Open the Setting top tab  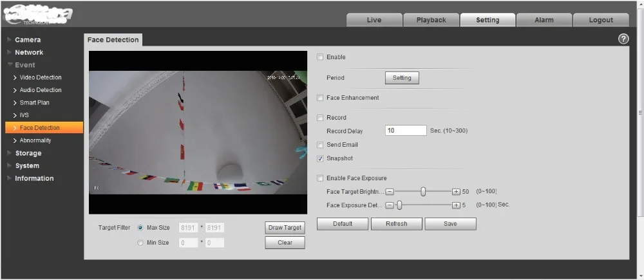click(488, 20)
